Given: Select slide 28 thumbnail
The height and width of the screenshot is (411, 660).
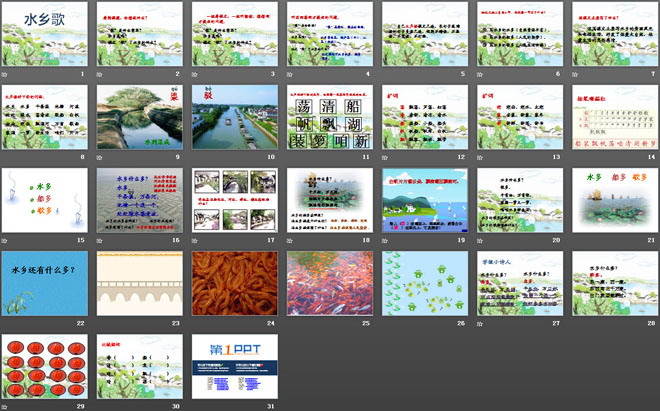Looking at the screenshot, I should (615, 283).
